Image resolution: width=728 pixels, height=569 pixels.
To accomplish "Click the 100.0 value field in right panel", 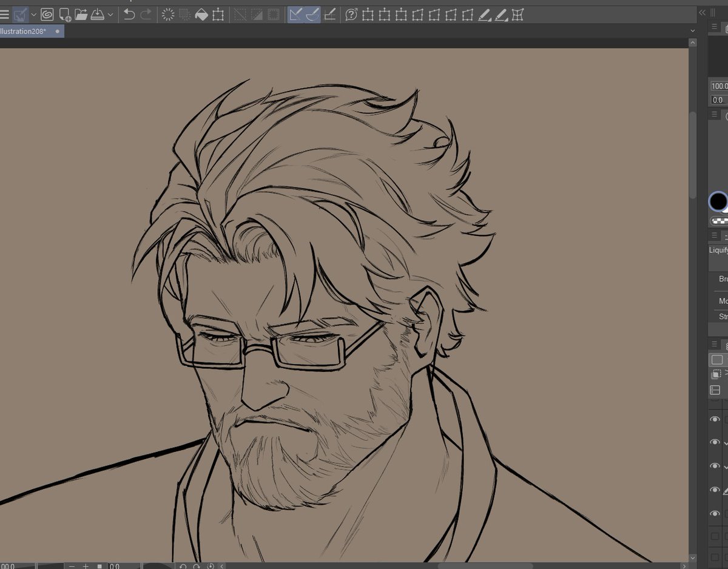I will coord(720,86).
